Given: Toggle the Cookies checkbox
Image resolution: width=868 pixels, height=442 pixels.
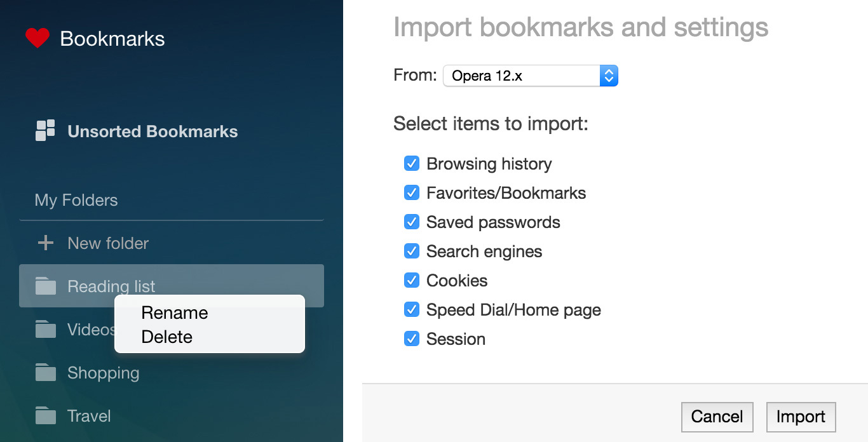Looking at the screenshot, I should (412, 281).
